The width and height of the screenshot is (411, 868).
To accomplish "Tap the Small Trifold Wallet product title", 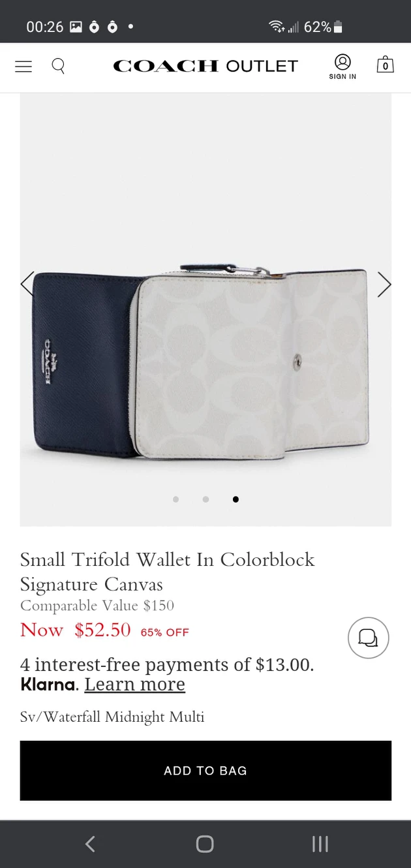I will pyautogui.click(x=168, y=572).
